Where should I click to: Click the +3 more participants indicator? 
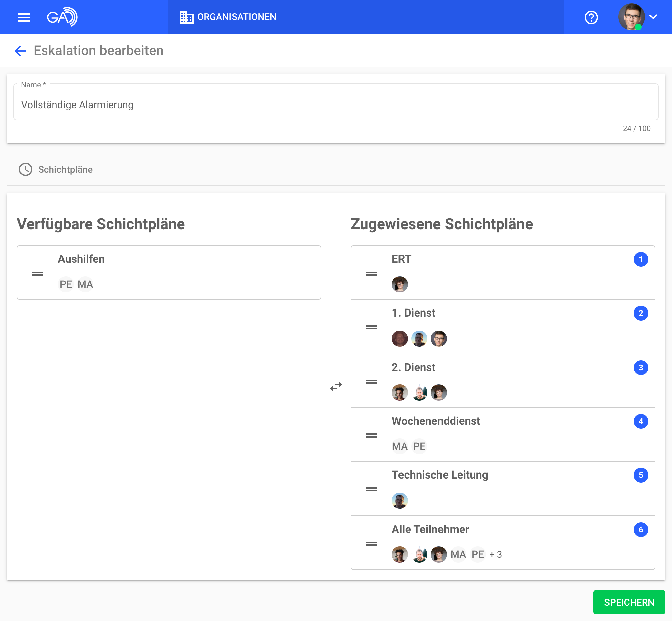tap(495, 554)
